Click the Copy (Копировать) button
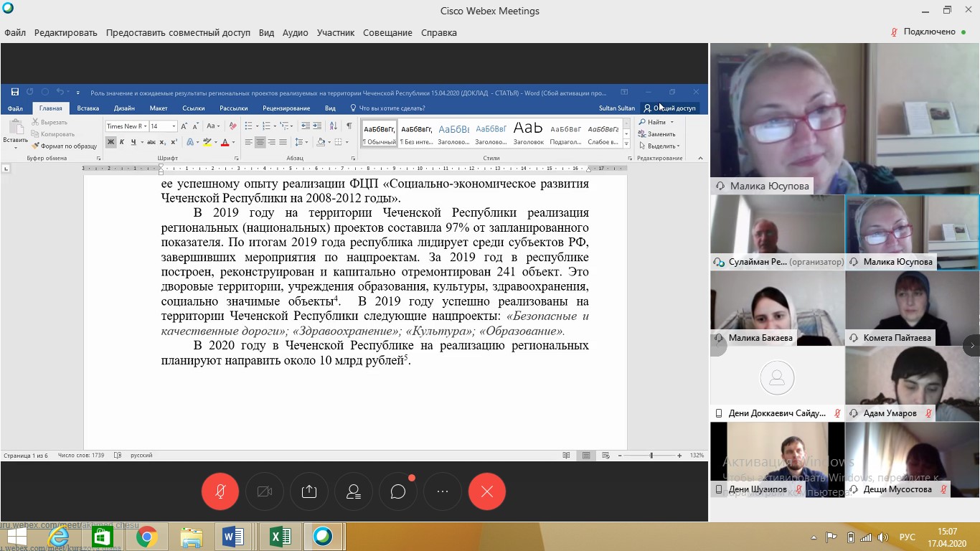This screenshot has height=551, width=980. point(54,134)
